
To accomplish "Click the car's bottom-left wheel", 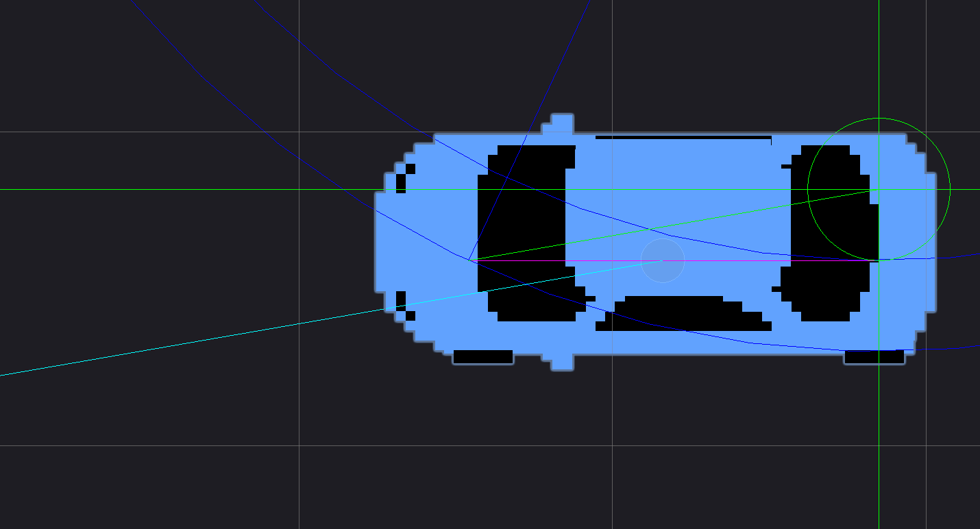I will 483,357.
